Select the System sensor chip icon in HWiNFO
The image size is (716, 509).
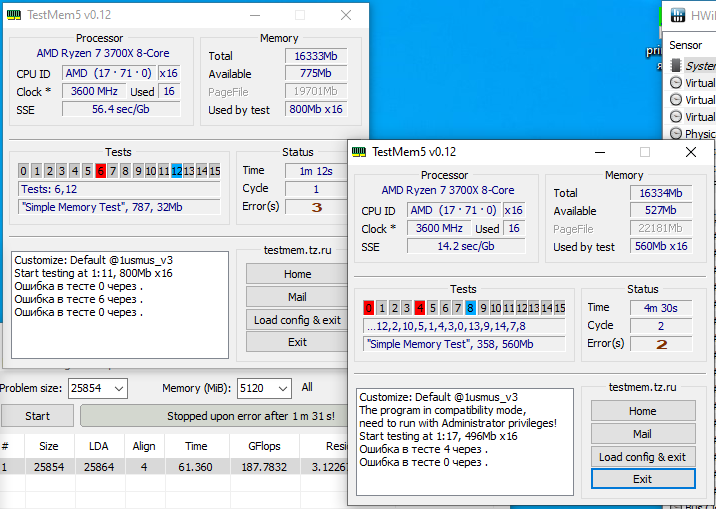(676, 66)
